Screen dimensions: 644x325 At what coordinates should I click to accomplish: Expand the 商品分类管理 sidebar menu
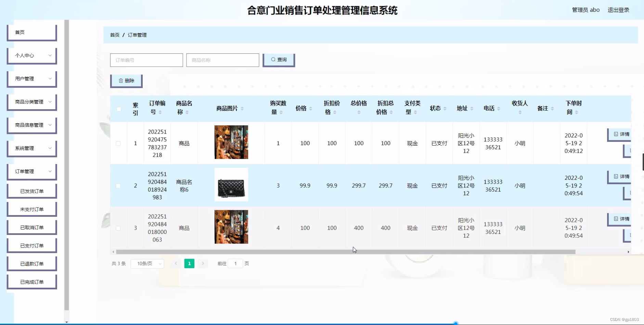click(32, 102)
